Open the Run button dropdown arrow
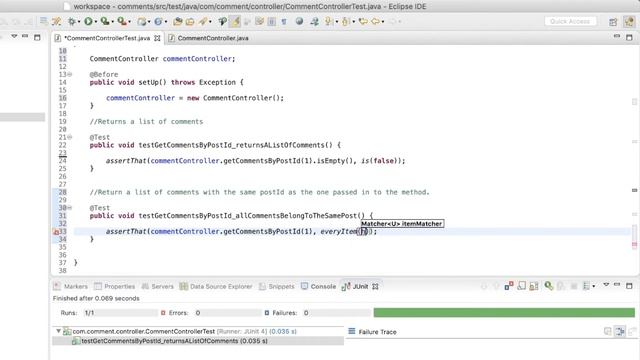 click(x=96, y=22)
